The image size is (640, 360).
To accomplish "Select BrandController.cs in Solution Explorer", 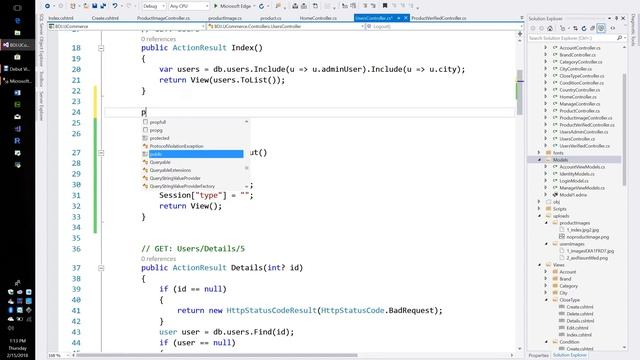I will click(x=577, y=55).
